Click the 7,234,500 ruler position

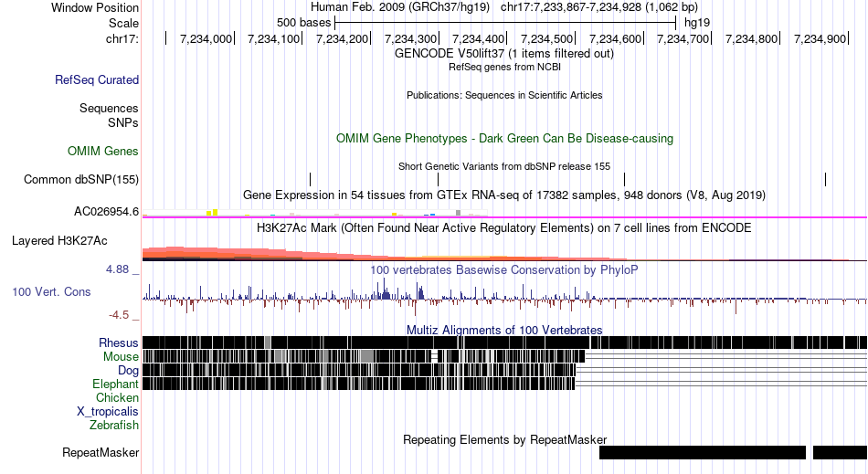click(547, 38)
